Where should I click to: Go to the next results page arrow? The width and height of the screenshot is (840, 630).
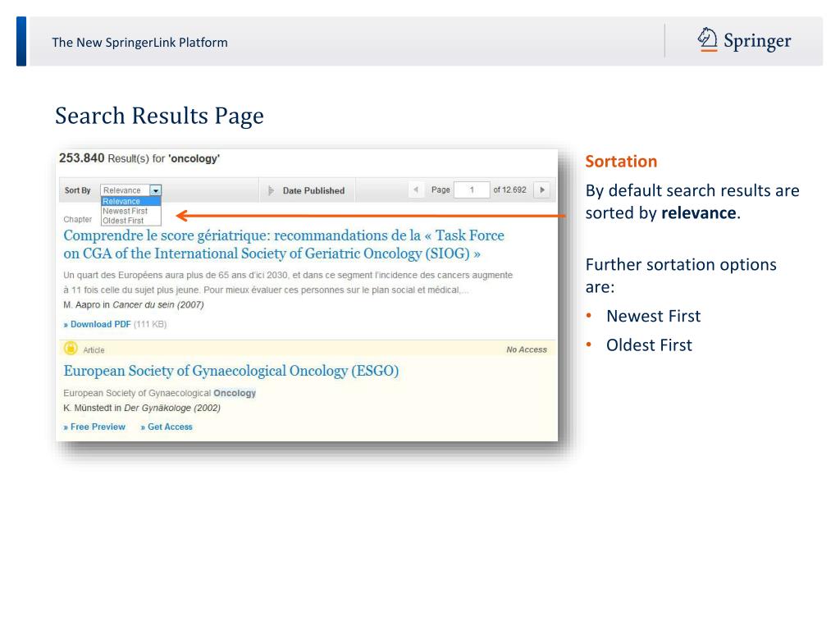[x=542, y=189]
